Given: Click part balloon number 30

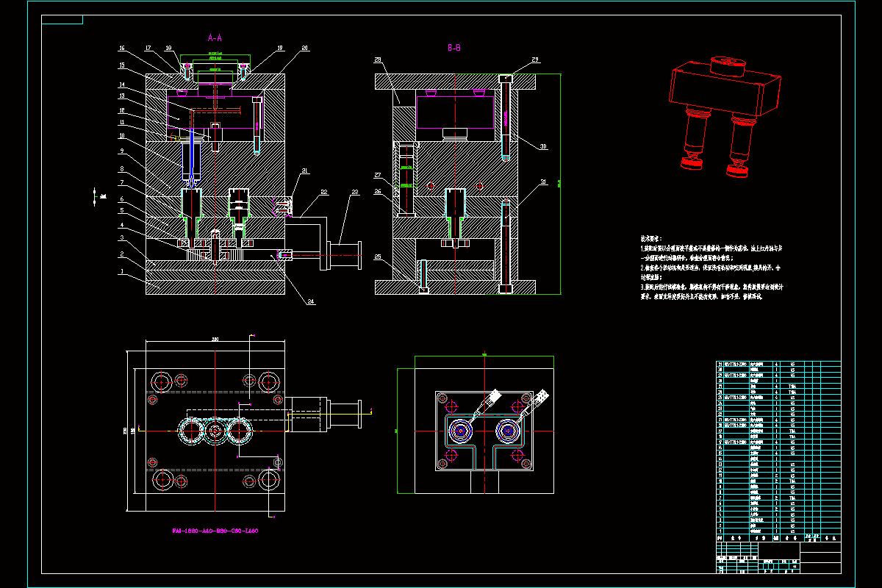Looking at the screenshot, I should tap(543, 146).
